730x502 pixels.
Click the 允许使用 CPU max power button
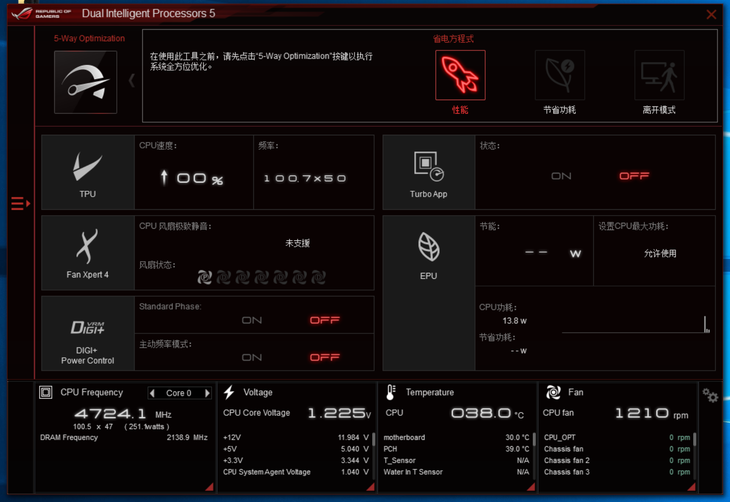tap(660, 253)
